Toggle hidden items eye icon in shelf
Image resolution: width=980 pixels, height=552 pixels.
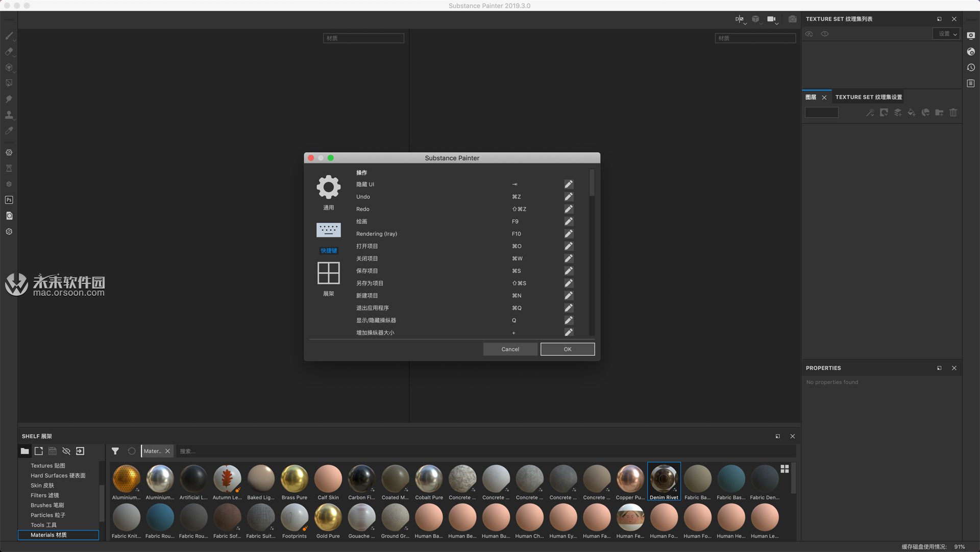click(66, 451)
